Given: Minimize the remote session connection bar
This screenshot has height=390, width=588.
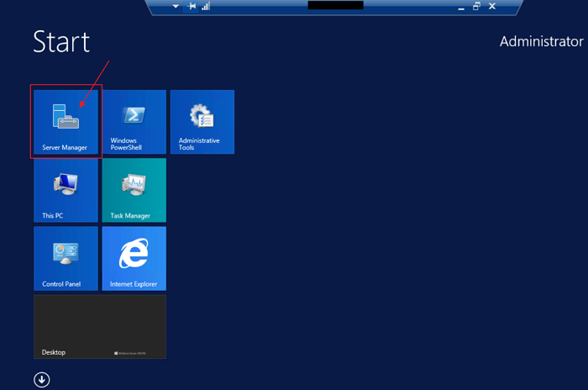Looking at the screenshot, I should 460,6.
